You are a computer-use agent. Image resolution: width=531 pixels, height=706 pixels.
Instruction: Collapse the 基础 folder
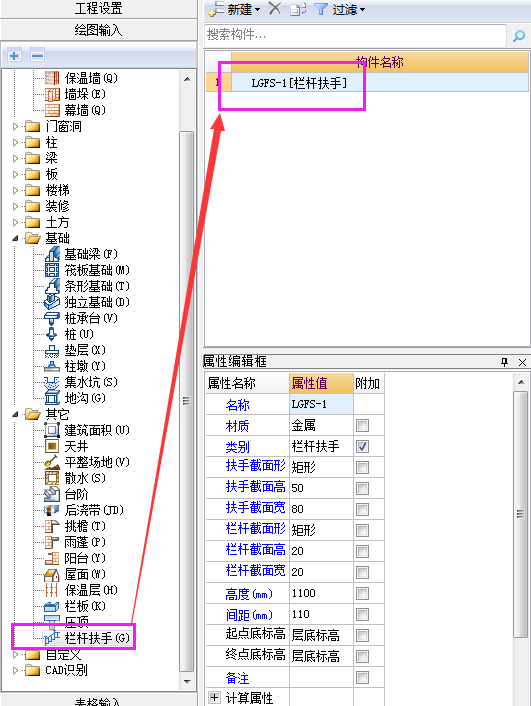point(15,238)
